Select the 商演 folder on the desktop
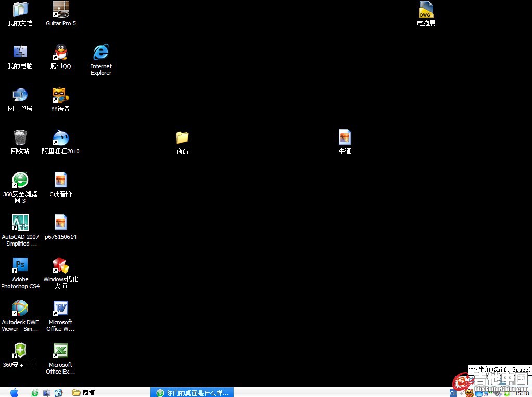 [183, 143]
